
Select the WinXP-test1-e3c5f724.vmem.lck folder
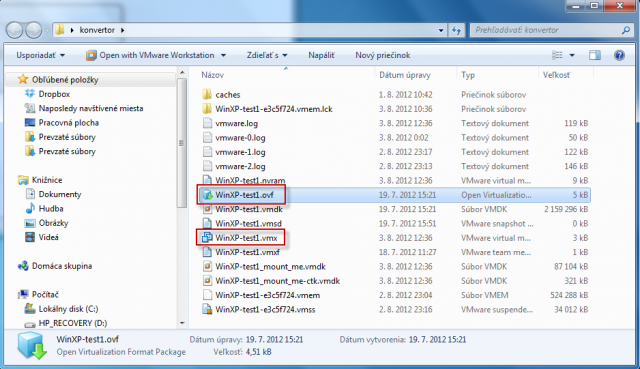coord(273,109)
